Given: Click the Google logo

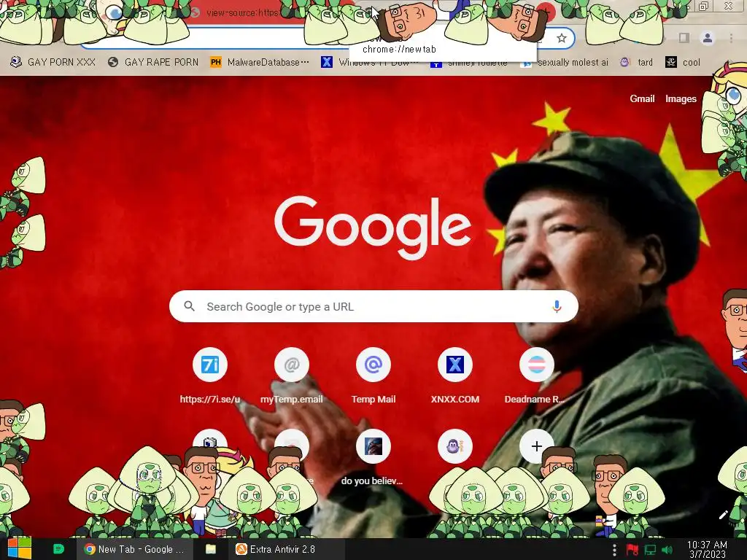Looking at the screenshot, I should pyautogui.click(x=373, y=227).
